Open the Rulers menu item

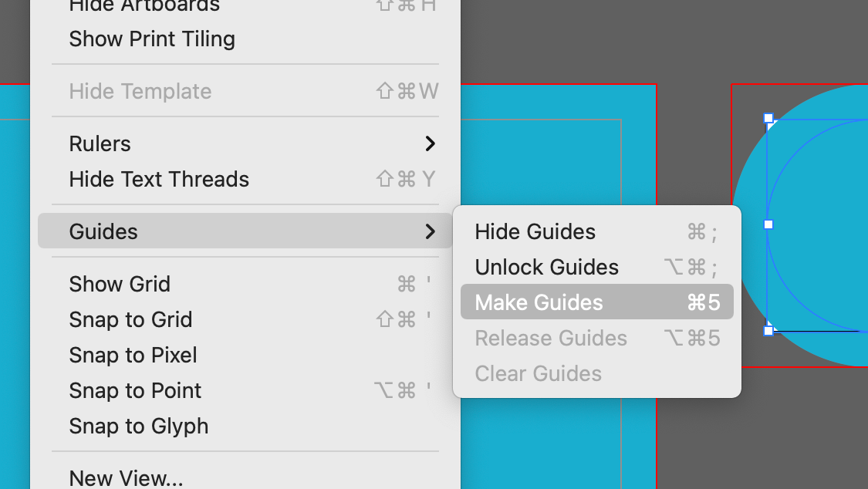coord(245,143)
